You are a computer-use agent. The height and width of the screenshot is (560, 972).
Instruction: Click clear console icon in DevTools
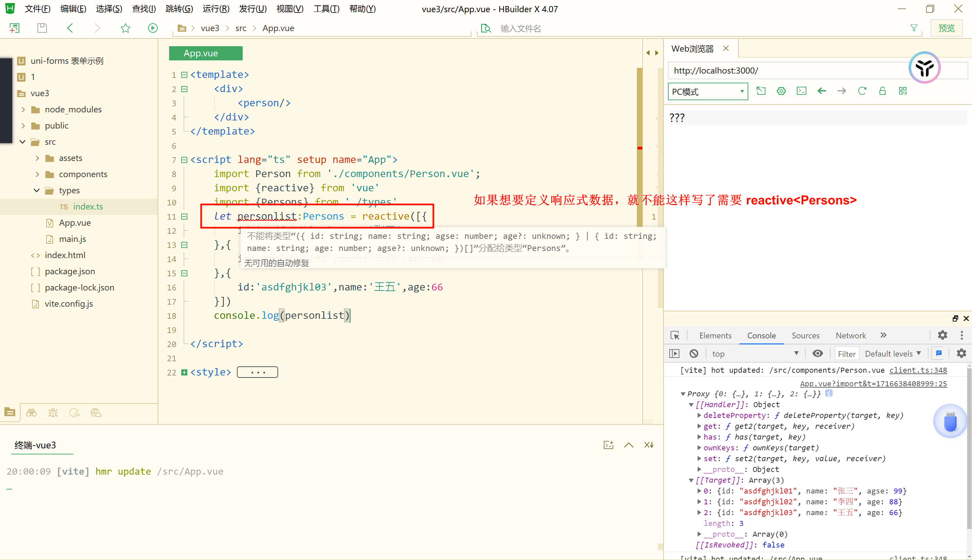[694, 354]
